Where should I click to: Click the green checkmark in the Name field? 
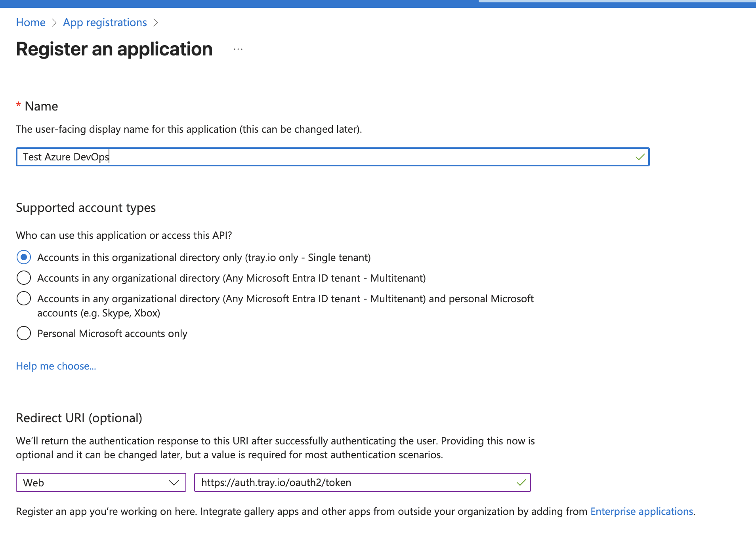tap(640, 157)
